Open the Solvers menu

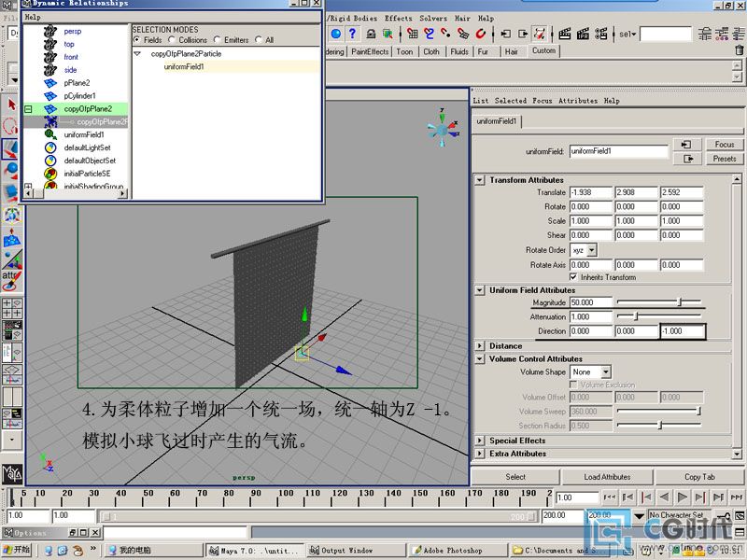[433, 18]
